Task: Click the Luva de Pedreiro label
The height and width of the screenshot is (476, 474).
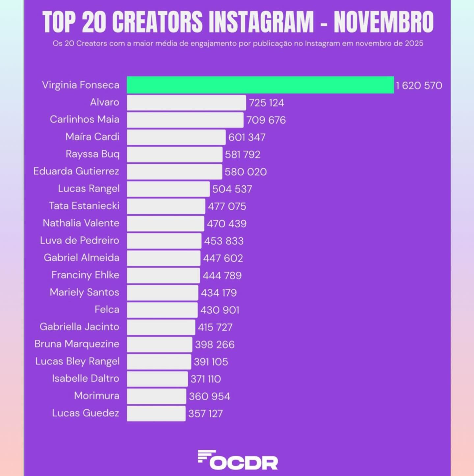Action: 79,240
